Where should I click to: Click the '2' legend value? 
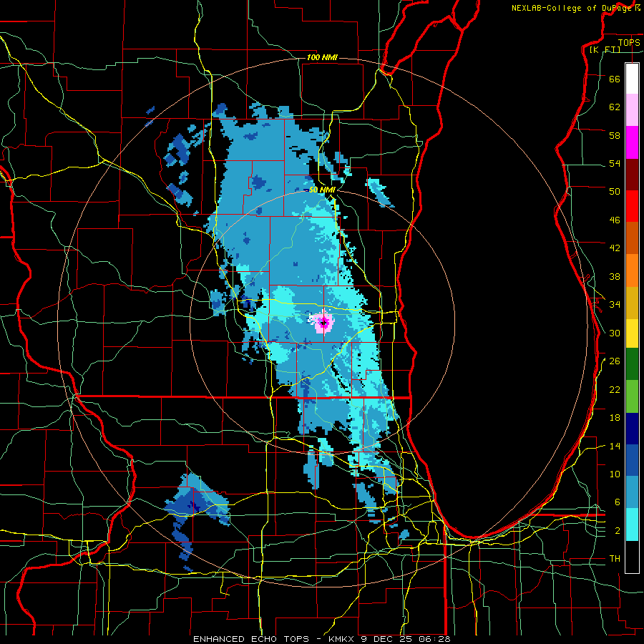(x=618, y=530)
